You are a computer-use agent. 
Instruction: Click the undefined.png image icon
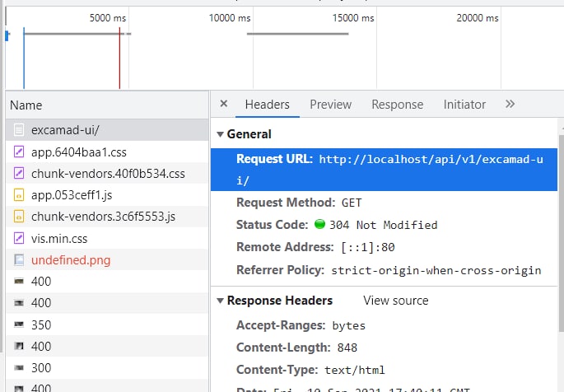pos(18,260)
